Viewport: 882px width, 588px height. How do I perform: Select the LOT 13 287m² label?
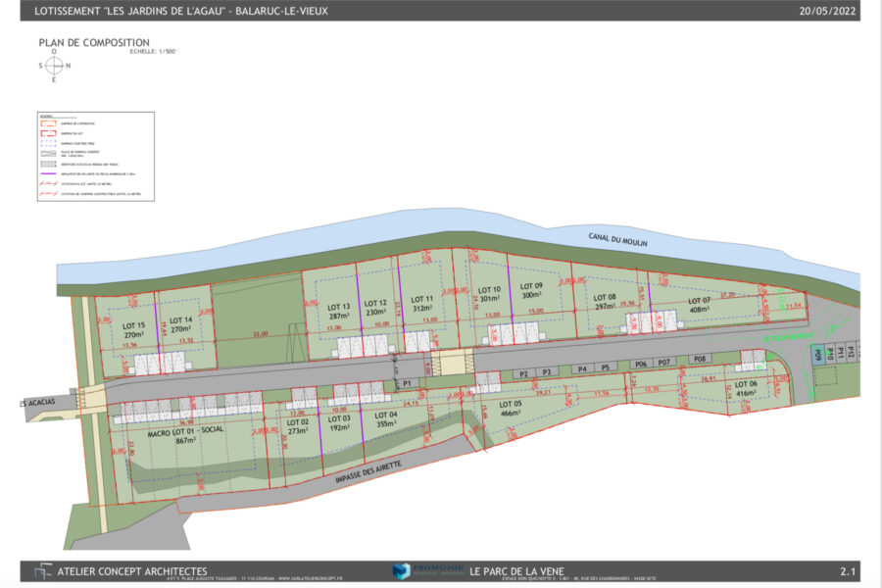339,312
